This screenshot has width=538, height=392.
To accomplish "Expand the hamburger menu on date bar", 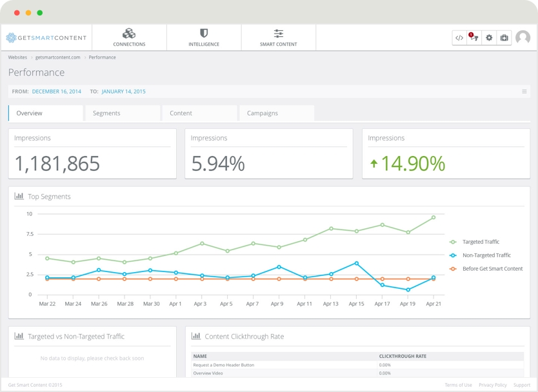I will [x=524, y=92].
